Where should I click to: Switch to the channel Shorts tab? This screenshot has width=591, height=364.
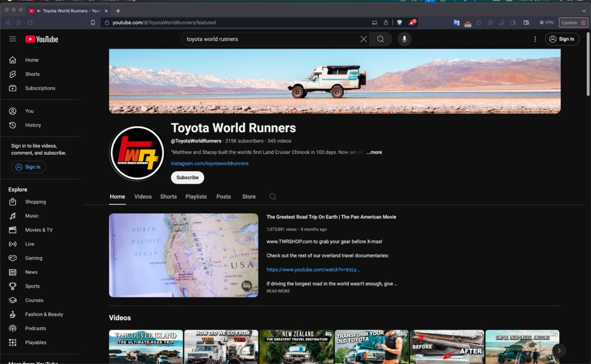169,196
